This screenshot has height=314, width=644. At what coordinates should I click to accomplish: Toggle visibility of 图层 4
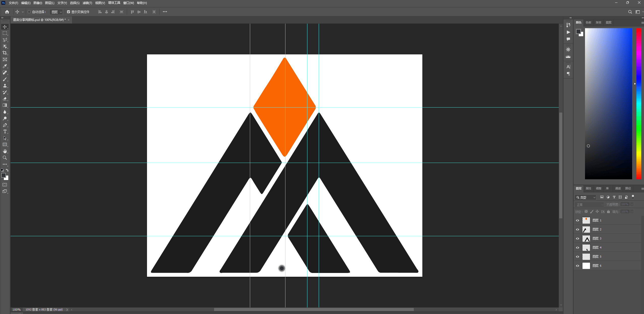(x=577, y=248)
